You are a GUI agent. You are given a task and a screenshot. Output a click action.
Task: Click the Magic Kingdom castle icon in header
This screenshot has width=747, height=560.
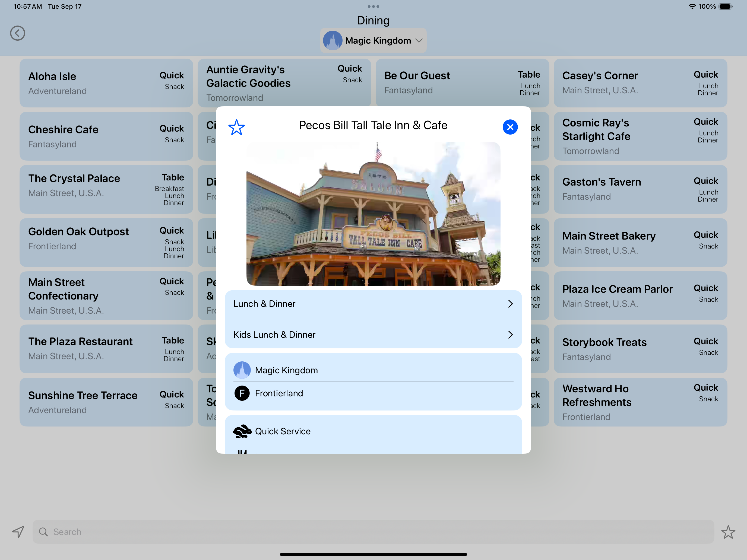pos(333,40)
